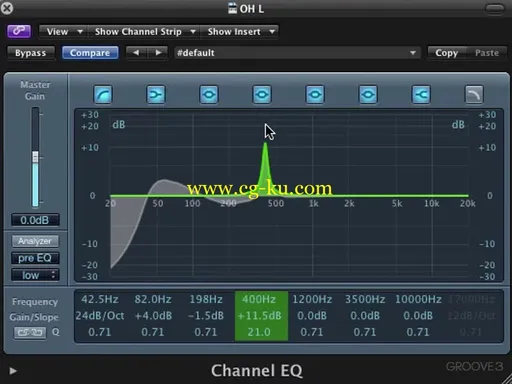Select the 10000Hz frequency value
Screen dimensions: 512x384
[418, 299]
